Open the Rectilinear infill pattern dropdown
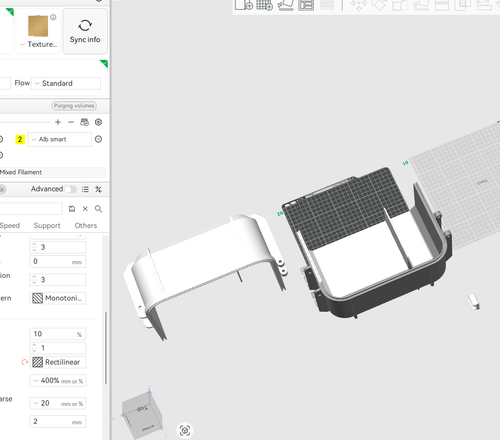500x440 pixels. (58, 362)
